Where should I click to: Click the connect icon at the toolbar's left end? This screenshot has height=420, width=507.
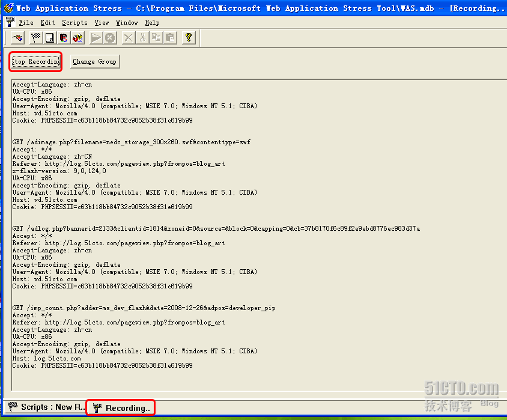click(x=18, y=38)
